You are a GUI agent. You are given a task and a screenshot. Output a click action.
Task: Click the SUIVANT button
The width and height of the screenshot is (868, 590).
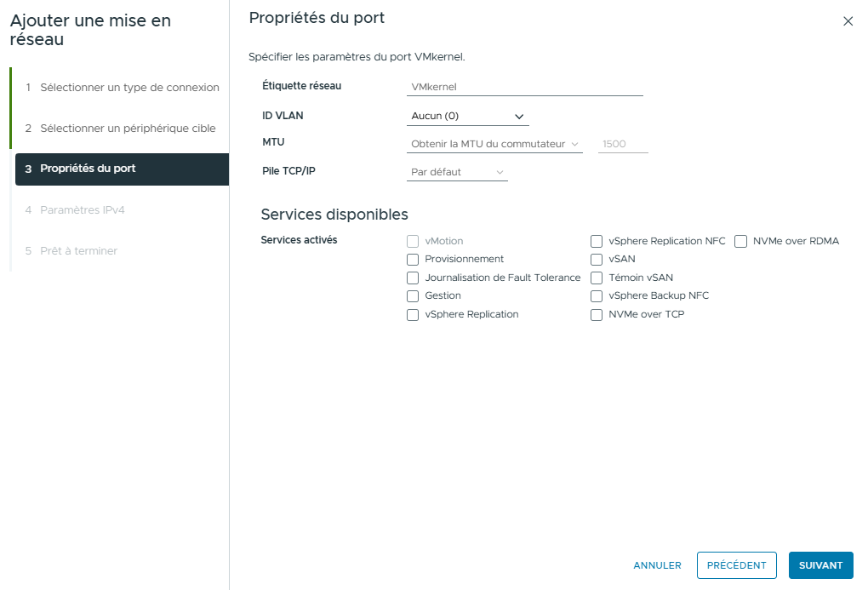pyautogui.click(x=819, y=564)
